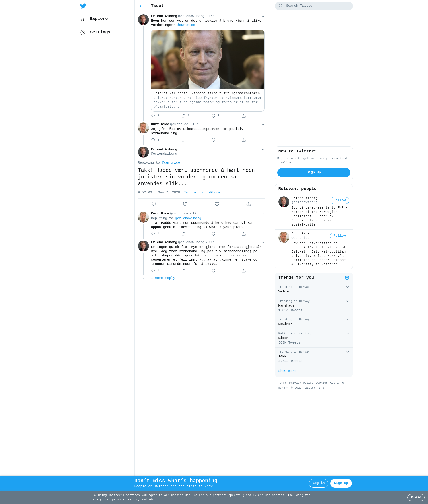Click the Twitter bird home logo
Viewport: 428px width, 504px height.
[x=83, y=6]
